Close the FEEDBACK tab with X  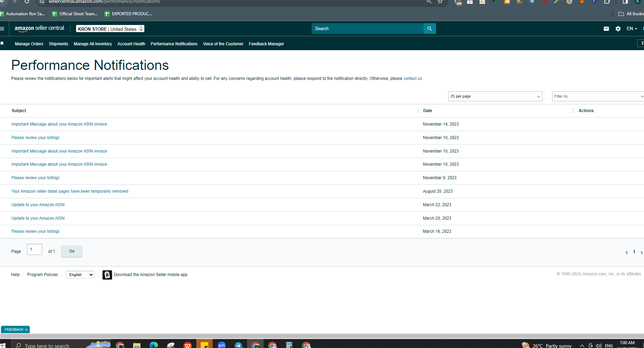tap(26, 330)
